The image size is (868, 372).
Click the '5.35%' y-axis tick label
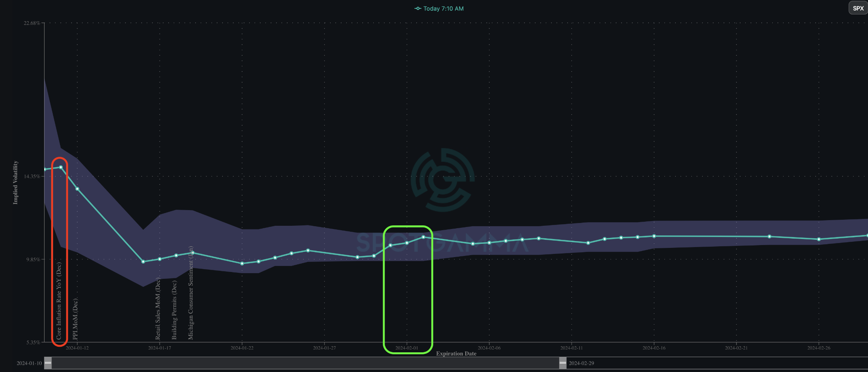pyautogui.click(x=33, y=342)
